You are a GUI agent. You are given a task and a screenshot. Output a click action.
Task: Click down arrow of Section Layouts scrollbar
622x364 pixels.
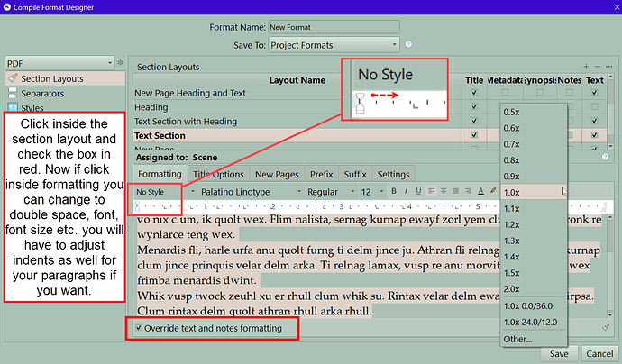610,146
